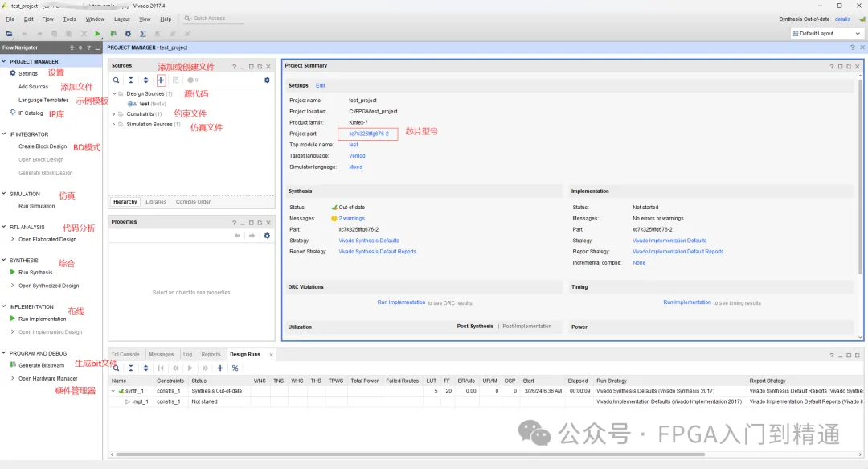Expand Open Elaborated Design
Image resolution: width=868 pixels, height=469 pixels.
pyautogui.click(x=13, y=240)
